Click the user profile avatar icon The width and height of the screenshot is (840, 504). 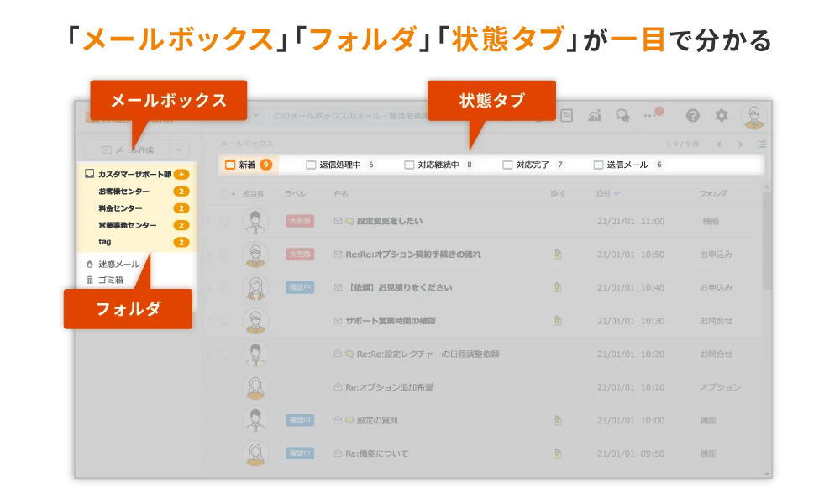click(753, 115)
